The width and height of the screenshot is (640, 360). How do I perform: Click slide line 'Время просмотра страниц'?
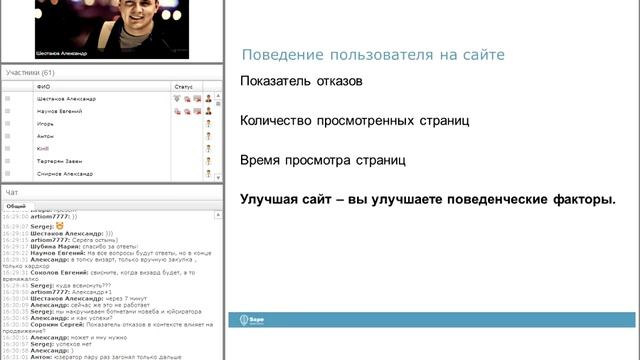click(323, 160)
